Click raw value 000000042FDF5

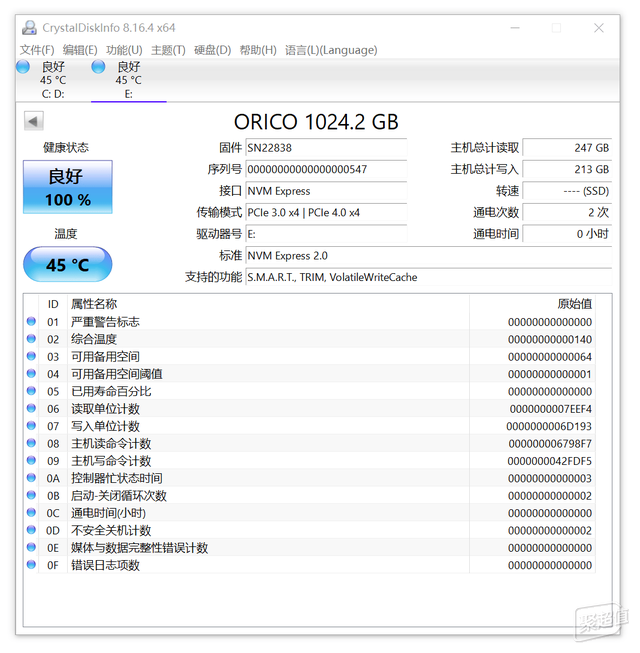[x=549, y=461]
